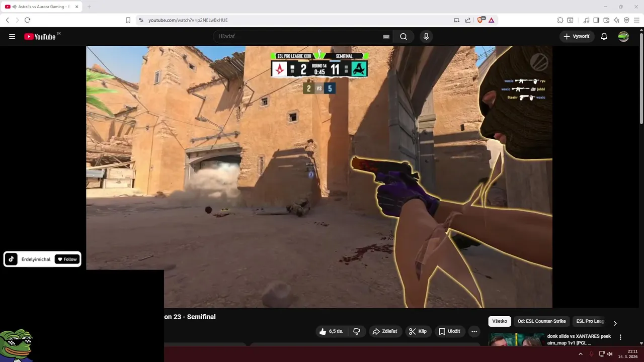The height and width of the screenshot is (362, 644).
Task: Go to the YouTube home logo
Action: 40,37
